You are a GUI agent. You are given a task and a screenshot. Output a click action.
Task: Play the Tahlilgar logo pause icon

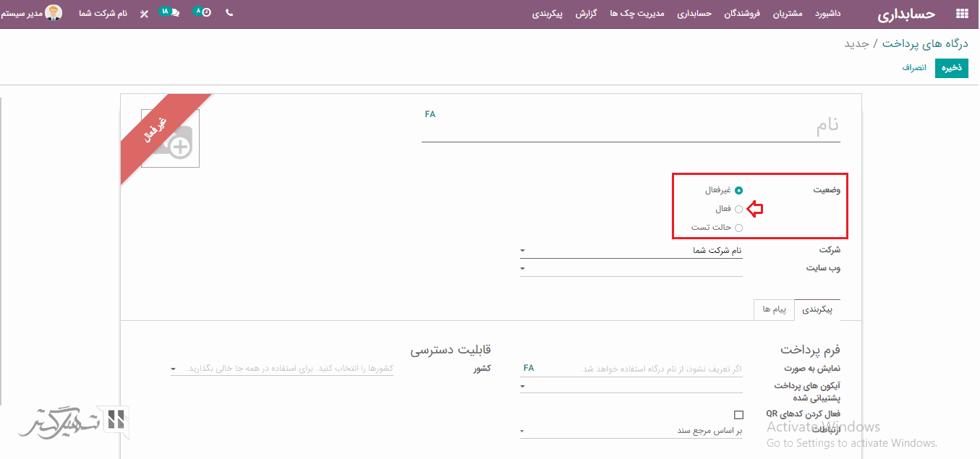click(116, 419)
